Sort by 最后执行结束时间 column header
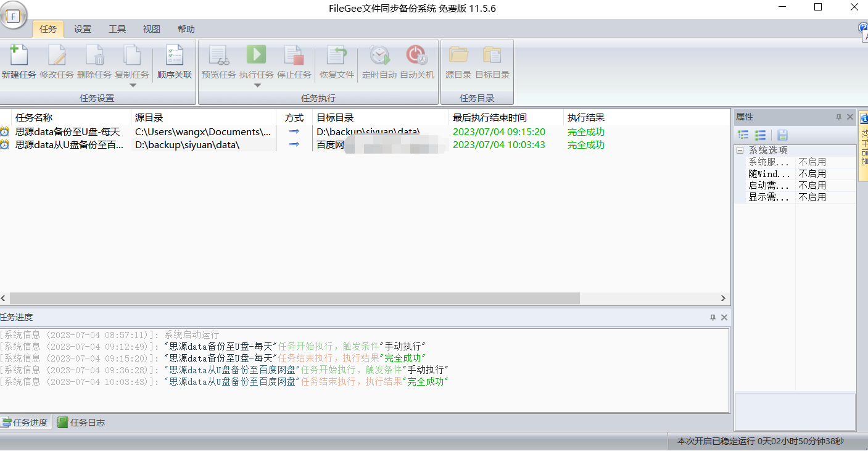 pos(506,118)
